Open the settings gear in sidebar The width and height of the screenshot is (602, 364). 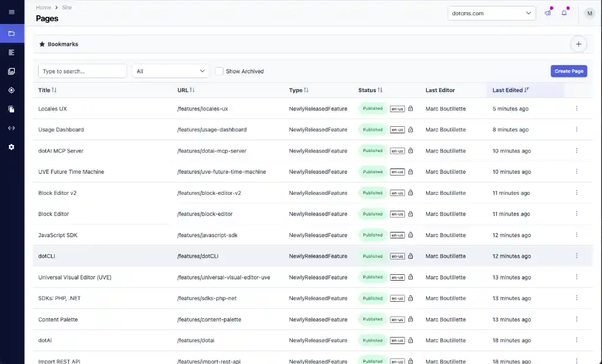tap(12, 147)
